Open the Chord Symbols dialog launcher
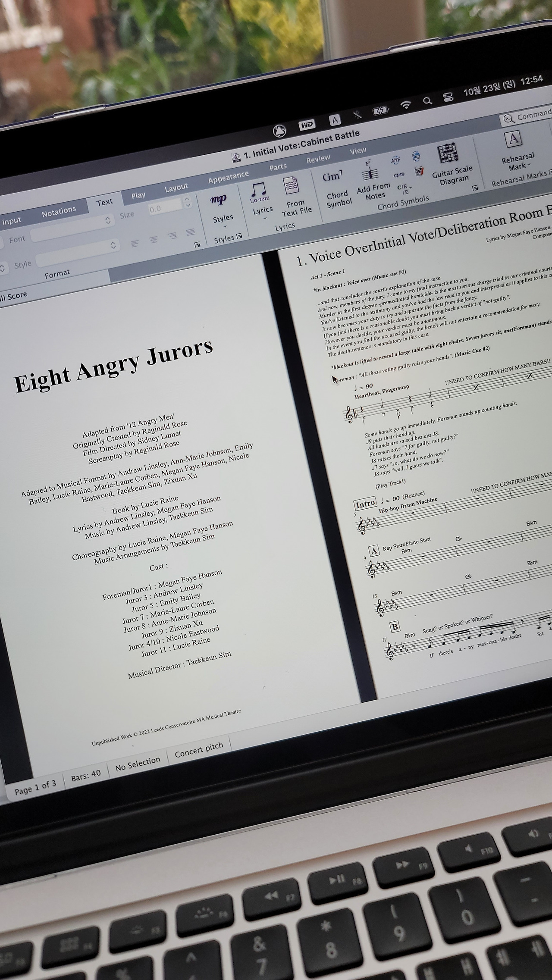Screen dimensions: 552x980 click(x=475, y=188)
